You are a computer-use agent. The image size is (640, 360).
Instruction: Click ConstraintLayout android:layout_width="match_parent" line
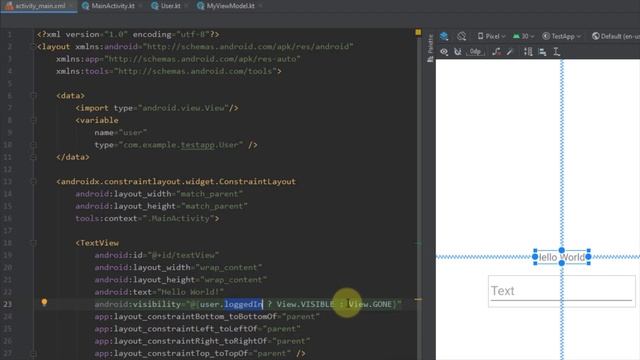(159, 193)
